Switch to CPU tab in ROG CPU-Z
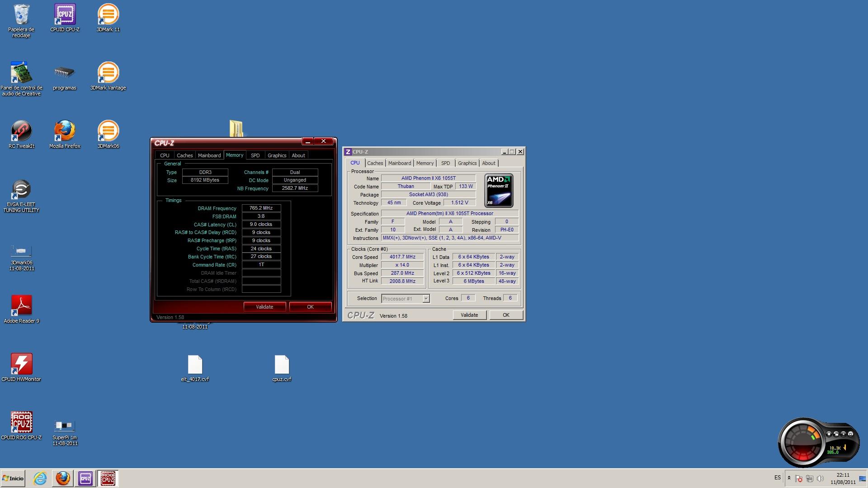 tap(165, 155)
